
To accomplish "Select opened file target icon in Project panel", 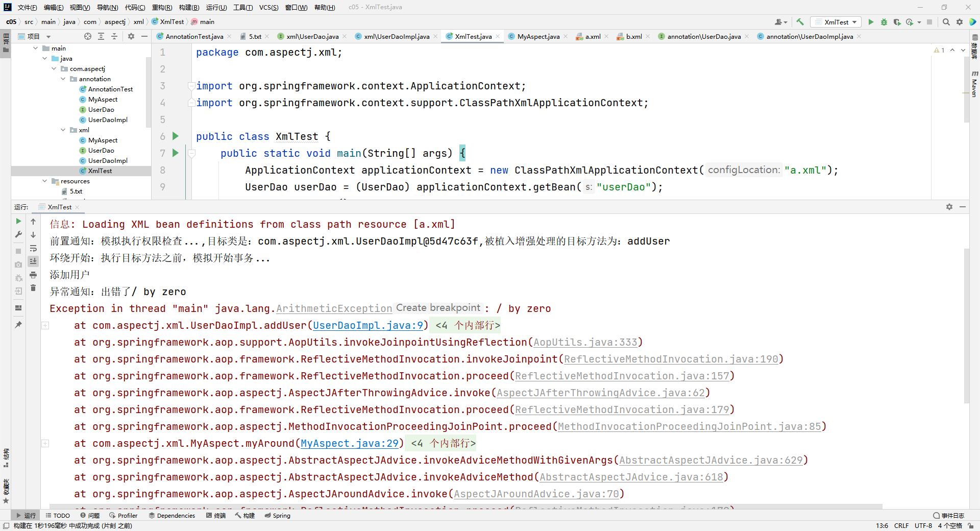I will 88,36.
